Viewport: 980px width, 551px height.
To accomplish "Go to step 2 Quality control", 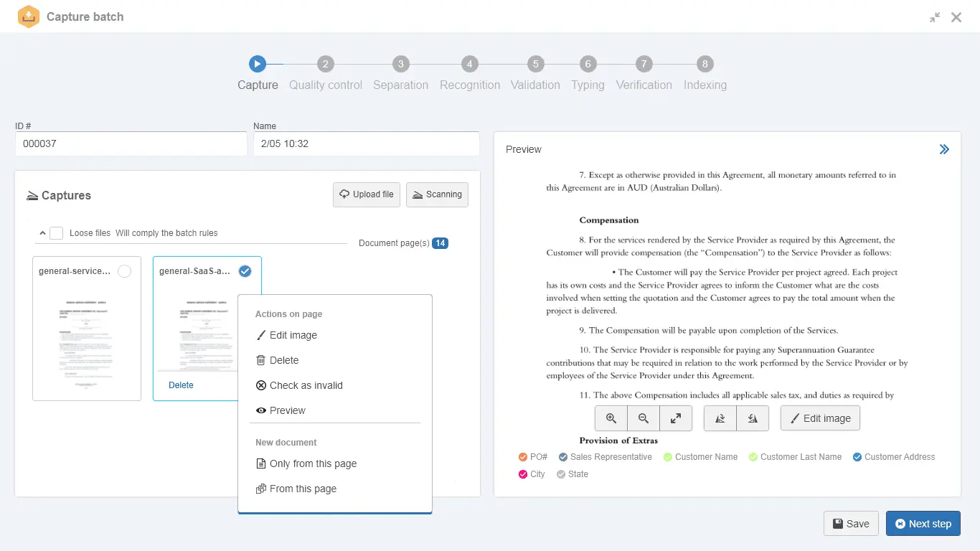I will [325, 64].
